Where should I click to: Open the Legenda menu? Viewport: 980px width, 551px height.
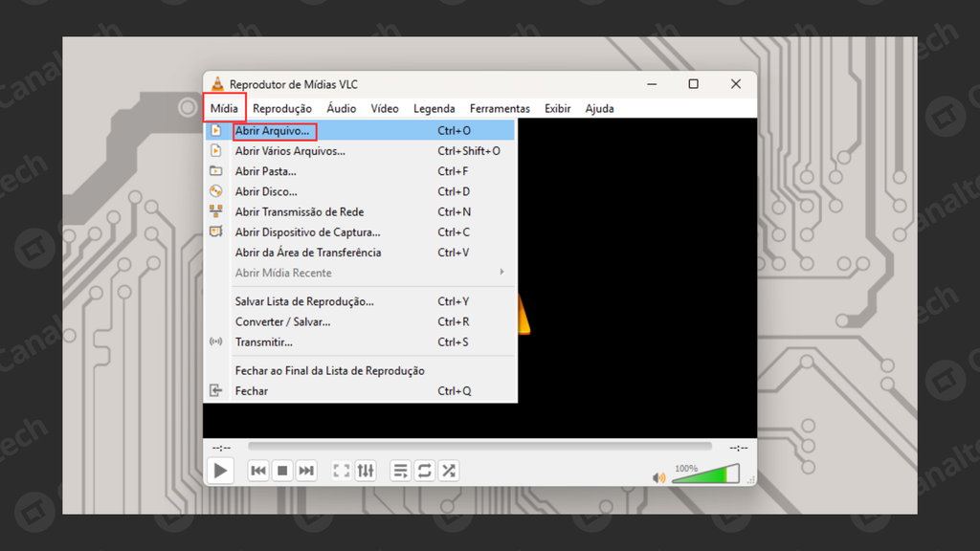click(x=434, y=109)
